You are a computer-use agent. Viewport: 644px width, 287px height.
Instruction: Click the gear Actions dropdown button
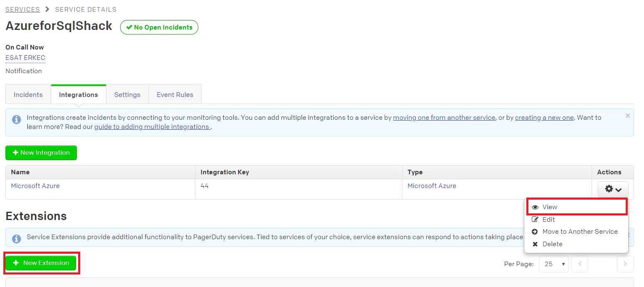(x=613, y=189)
